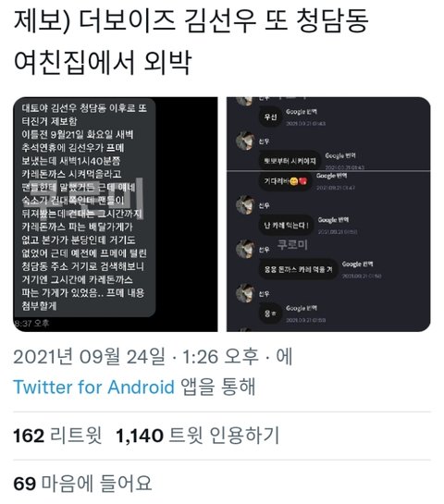Click the second headline line 여친집에서 외박
This screenshot has height=504, width=444.
103,62
